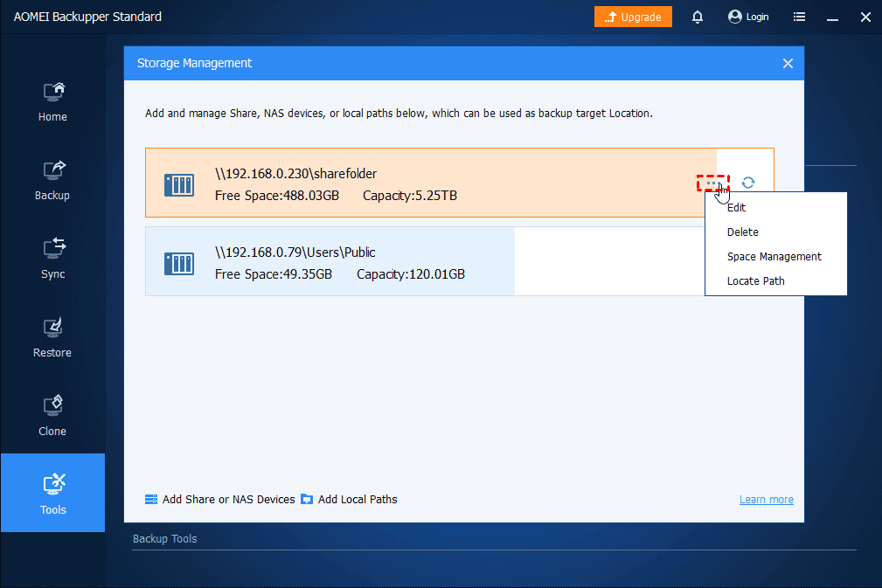Image resolution: width=882 pixels, height=588 pixels.
Task: Open the Home section in sidebar
Action: coord(52,102)
